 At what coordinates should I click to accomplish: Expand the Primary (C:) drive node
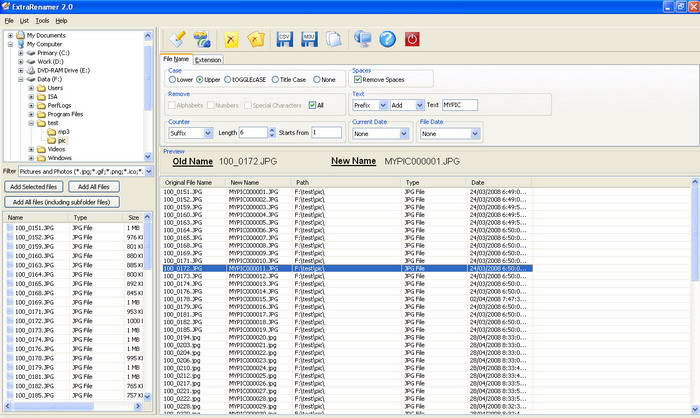[21, 53]
